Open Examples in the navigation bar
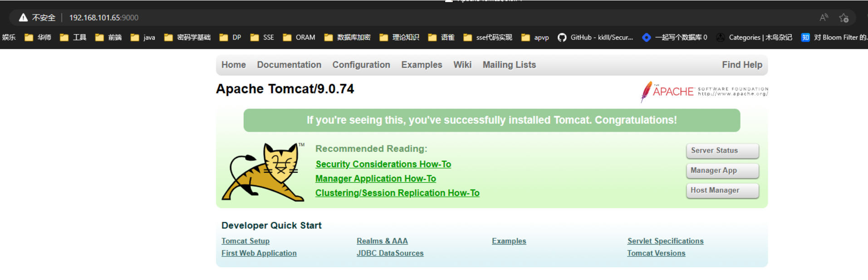This screenshot has width=868, height=280. [x=422, y=65]
